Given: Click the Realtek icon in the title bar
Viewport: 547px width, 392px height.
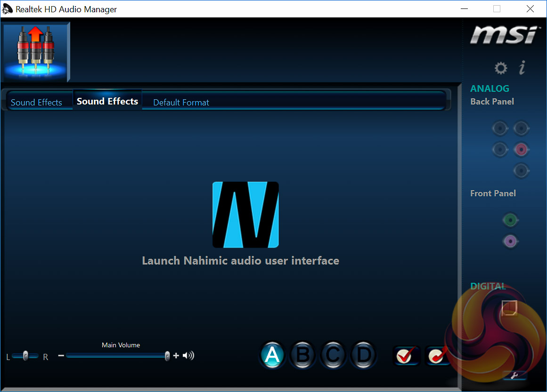Looking at the screenshot, I should [x=8, y=9].
